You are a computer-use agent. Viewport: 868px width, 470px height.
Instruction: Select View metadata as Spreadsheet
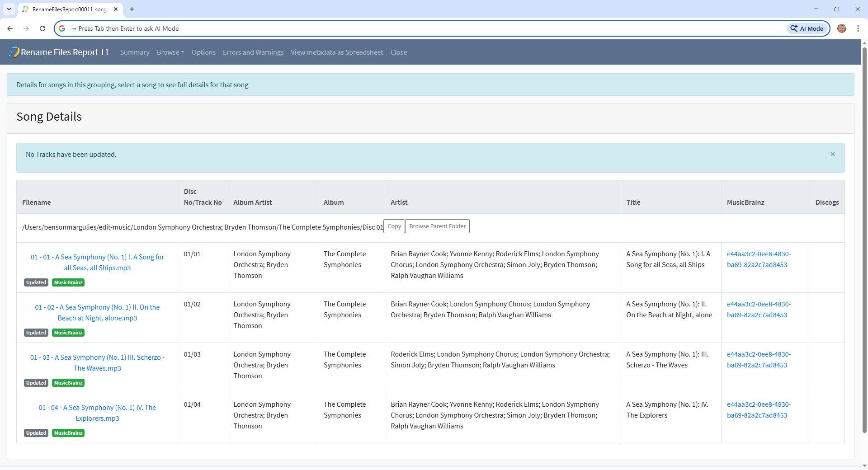pyautogui.click(x=337, y=52)
